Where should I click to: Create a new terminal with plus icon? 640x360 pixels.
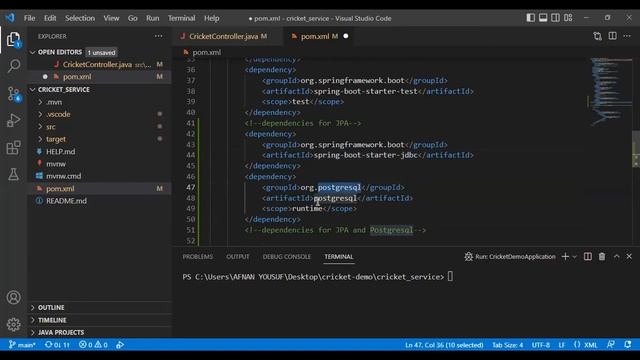click(565, 256)
